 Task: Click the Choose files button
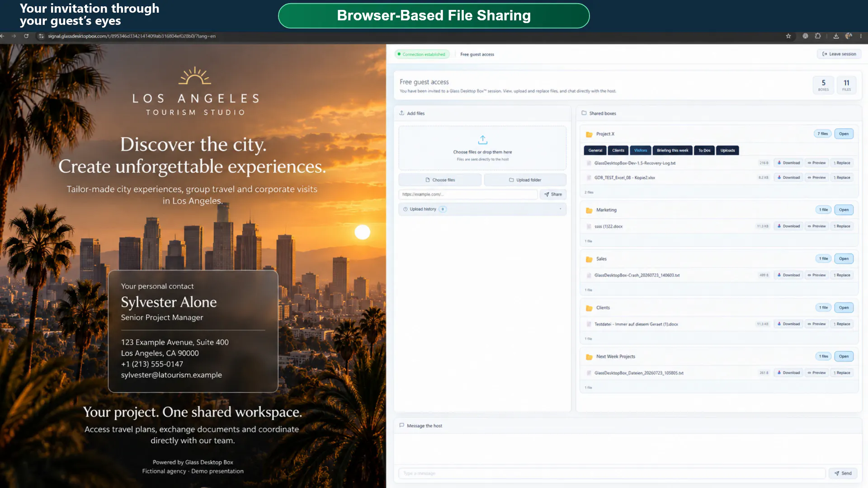pos(440,180)
